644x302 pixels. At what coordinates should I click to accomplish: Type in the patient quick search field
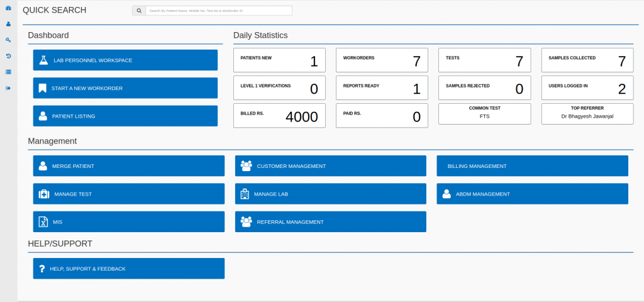click(218, 11)
